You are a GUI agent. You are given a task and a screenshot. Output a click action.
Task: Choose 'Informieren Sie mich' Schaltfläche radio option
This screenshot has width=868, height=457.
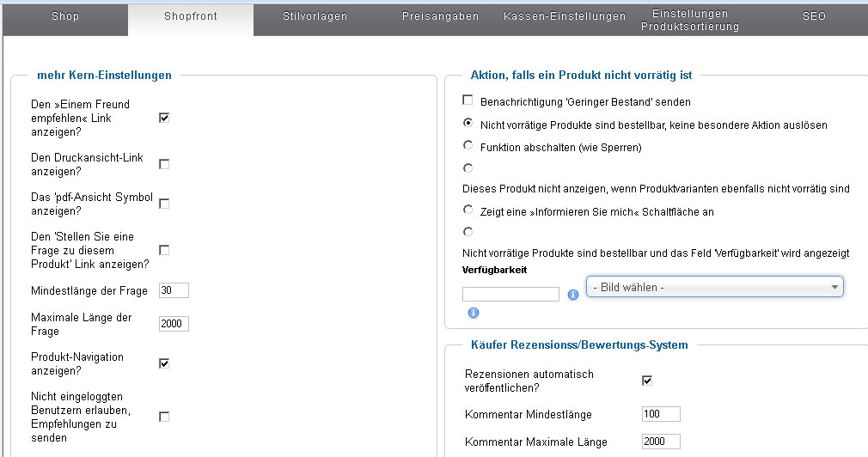468,210
